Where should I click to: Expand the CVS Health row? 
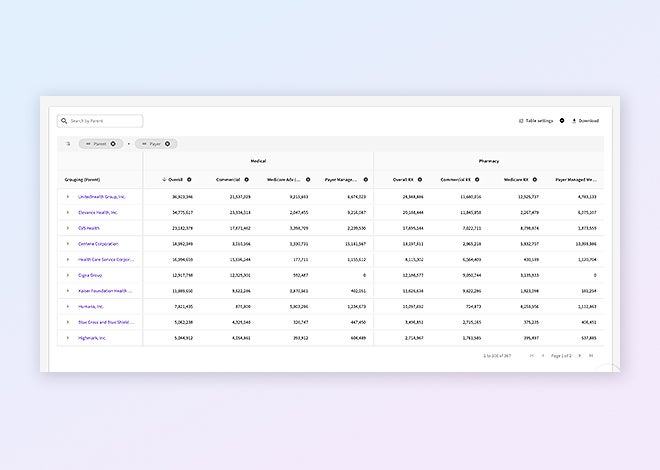[68, 228]
